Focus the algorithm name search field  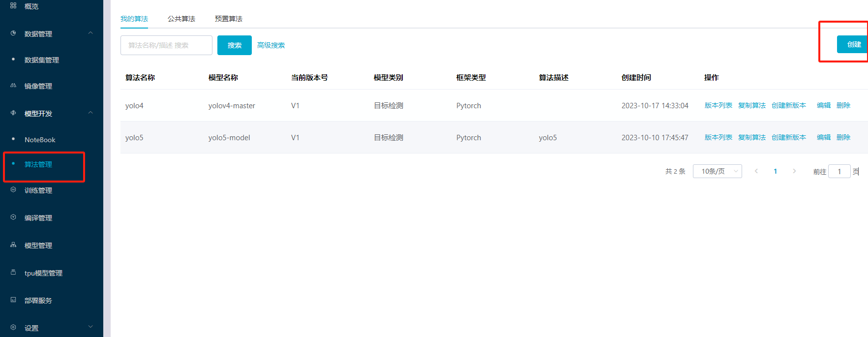166,45
